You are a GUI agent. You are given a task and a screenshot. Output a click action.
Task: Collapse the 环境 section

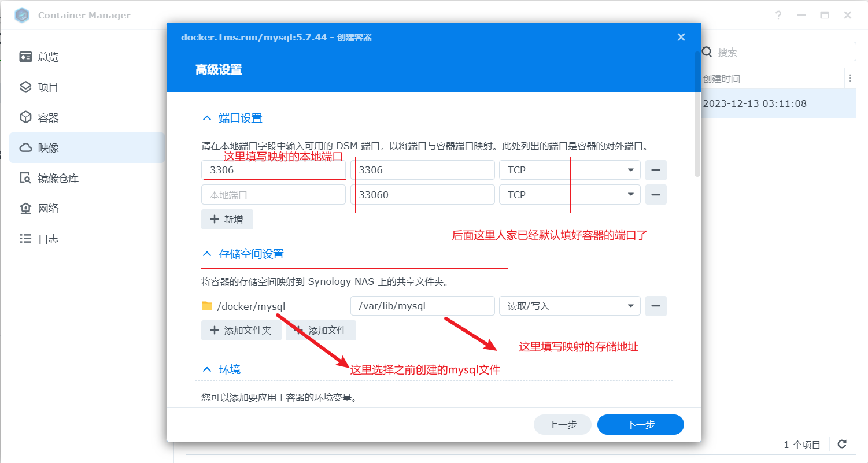click(x=207, y=369)
